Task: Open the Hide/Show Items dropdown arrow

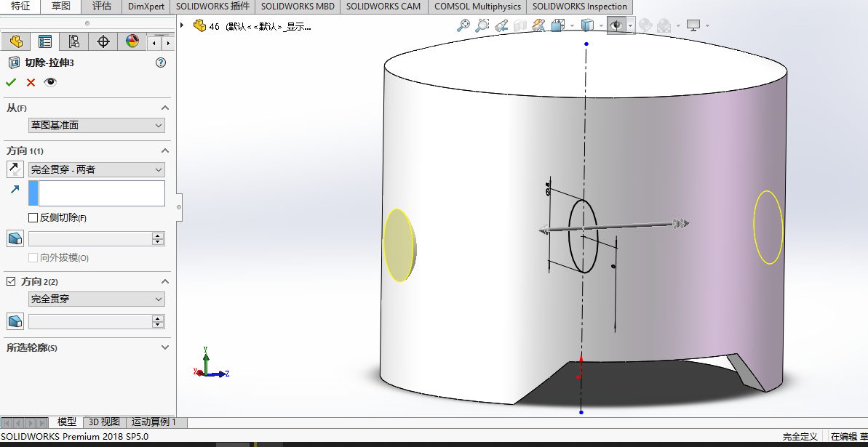Action: (631, 25)
